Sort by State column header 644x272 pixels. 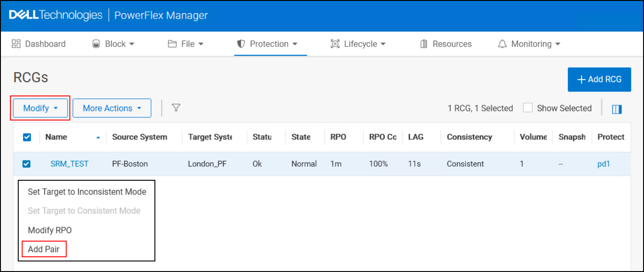click(x=301, y=137)
